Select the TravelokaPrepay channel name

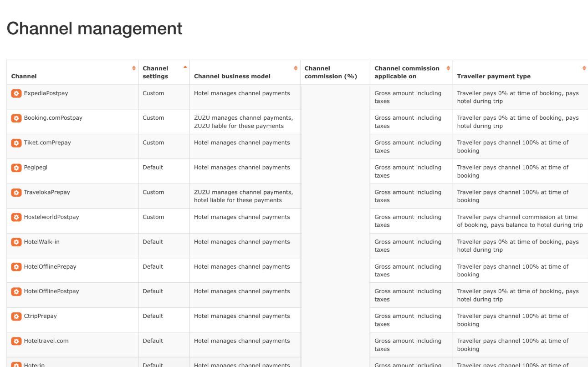click(47, 192)
